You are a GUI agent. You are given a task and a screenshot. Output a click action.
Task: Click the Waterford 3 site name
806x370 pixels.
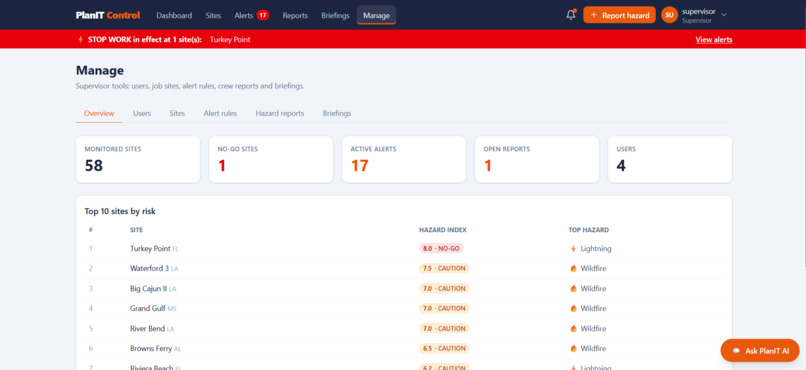(149, 268)
